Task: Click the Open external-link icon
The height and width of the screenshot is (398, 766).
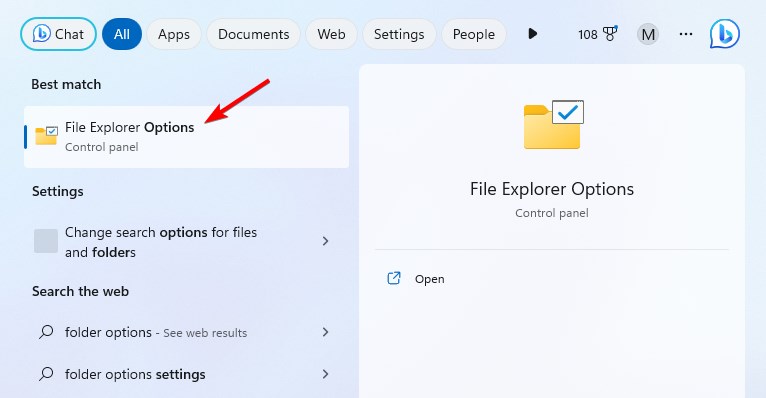Action: [394, 278]
